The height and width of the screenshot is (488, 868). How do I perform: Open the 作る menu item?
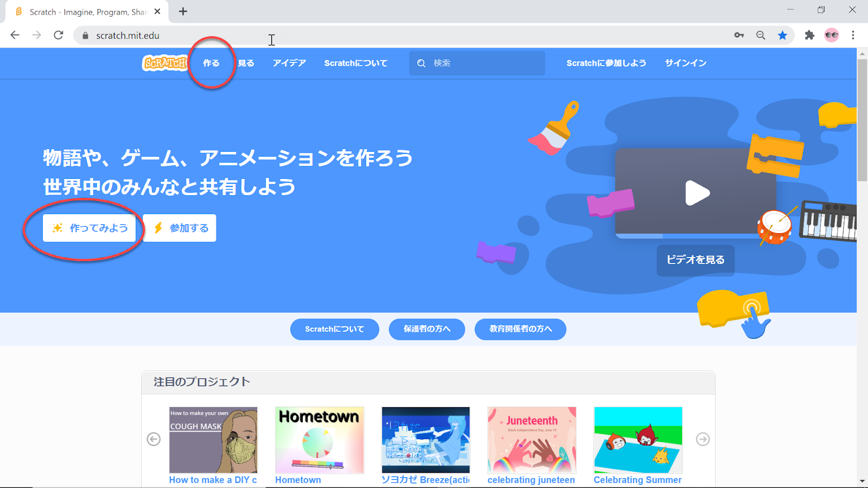[211, 63]
